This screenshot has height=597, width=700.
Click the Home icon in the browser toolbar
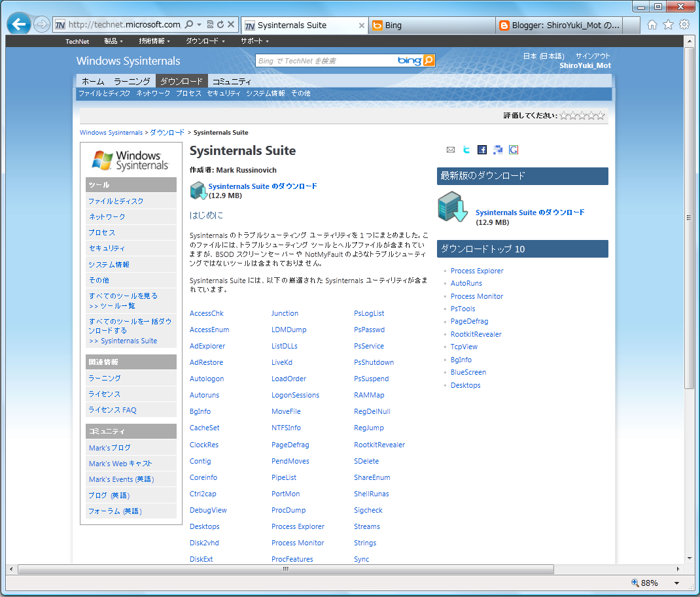[655, 24]
